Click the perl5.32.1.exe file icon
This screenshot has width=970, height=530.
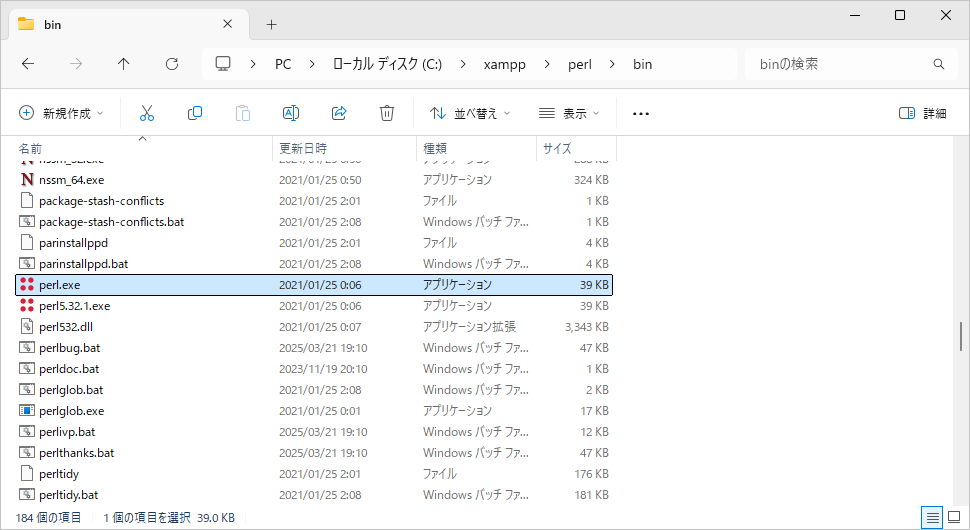click(27, 306)
